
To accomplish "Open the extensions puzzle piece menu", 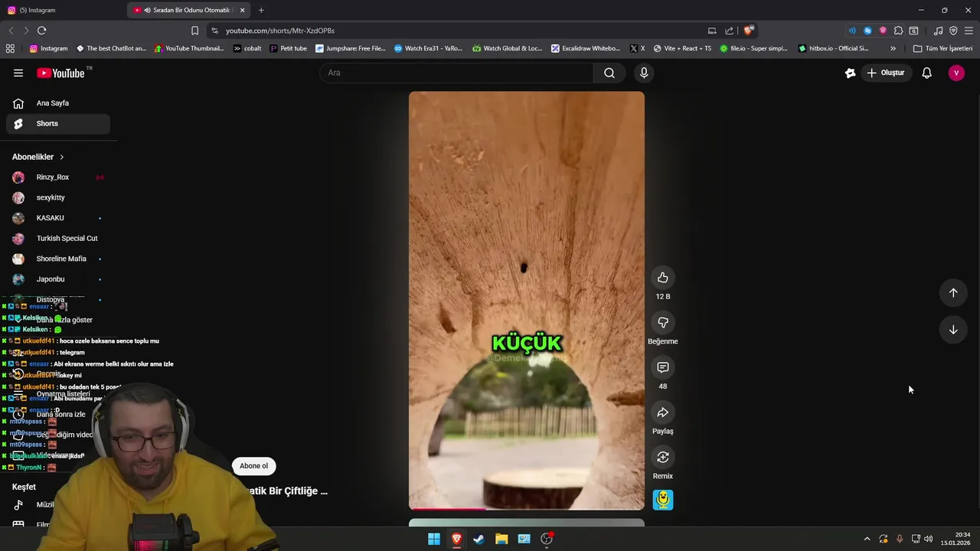I will (x=898, y=31).
